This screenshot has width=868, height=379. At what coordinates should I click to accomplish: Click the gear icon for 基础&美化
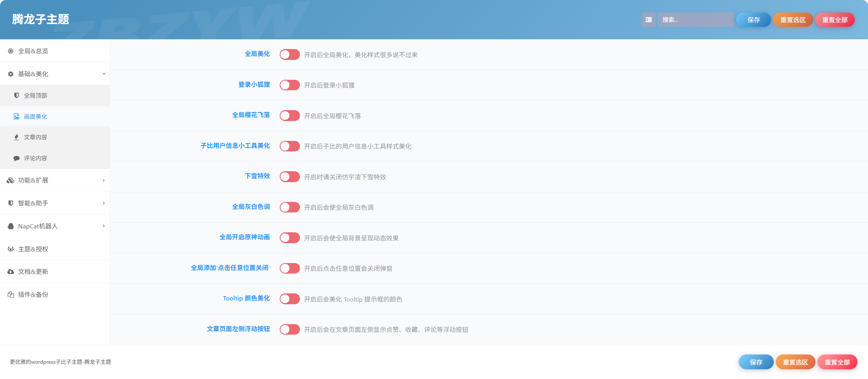tap(11, 74)
